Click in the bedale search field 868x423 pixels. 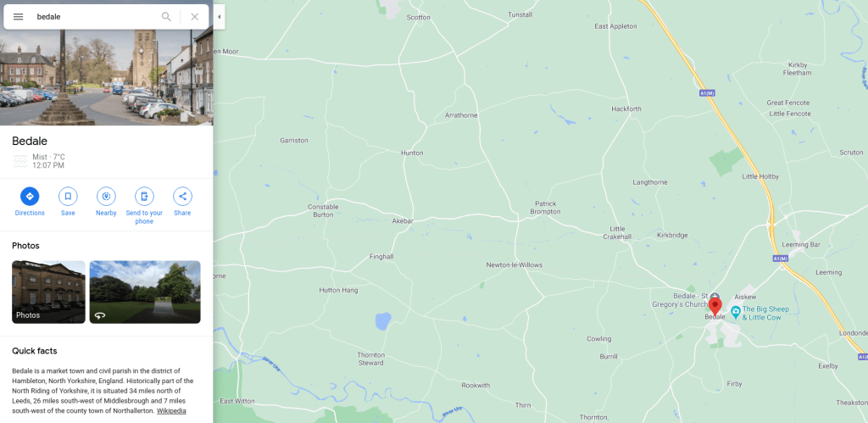point(94,17)
